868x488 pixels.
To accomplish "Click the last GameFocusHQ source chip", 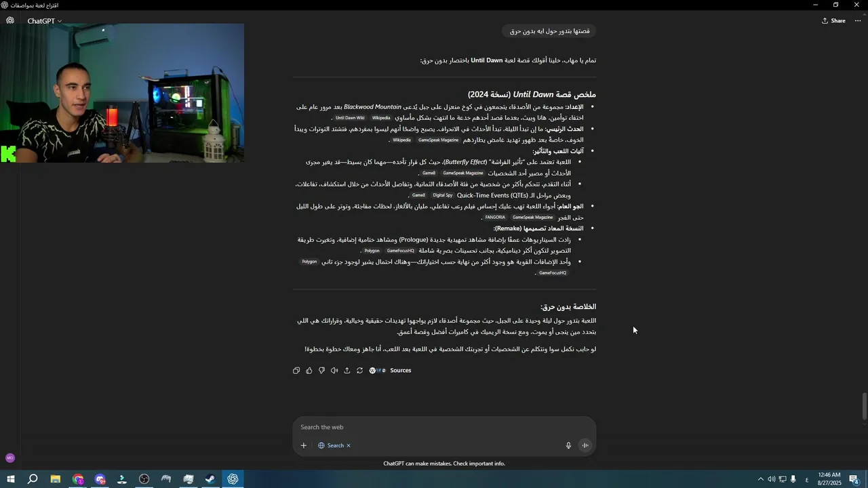I will (x=553, y=273).
